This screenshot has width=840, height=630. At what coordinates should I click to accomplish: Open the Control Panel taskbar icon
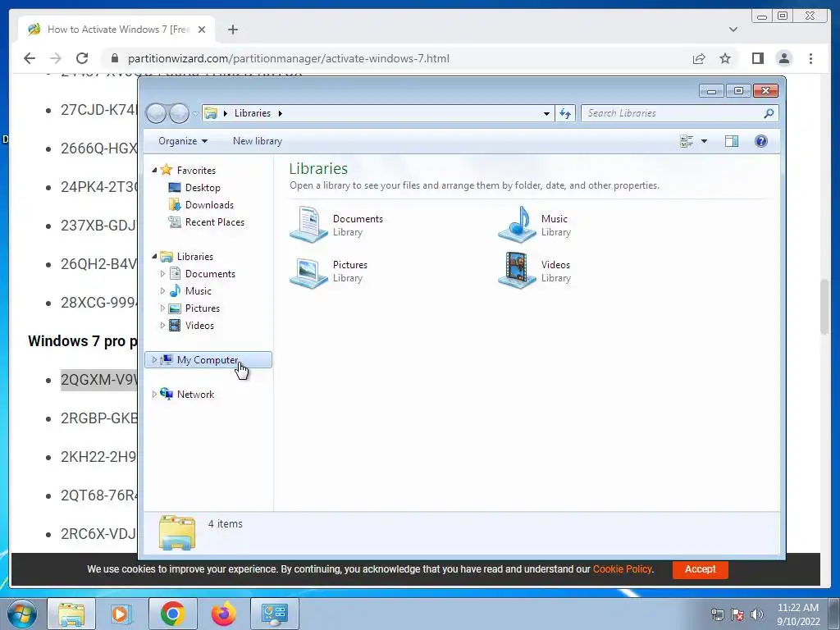click(x=274, y=614)
